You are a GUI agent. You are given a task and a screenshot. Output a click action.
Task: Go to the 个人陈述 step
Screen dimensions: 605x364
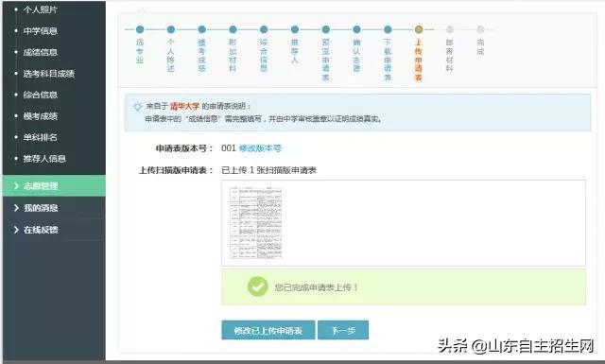pos(171,29)
